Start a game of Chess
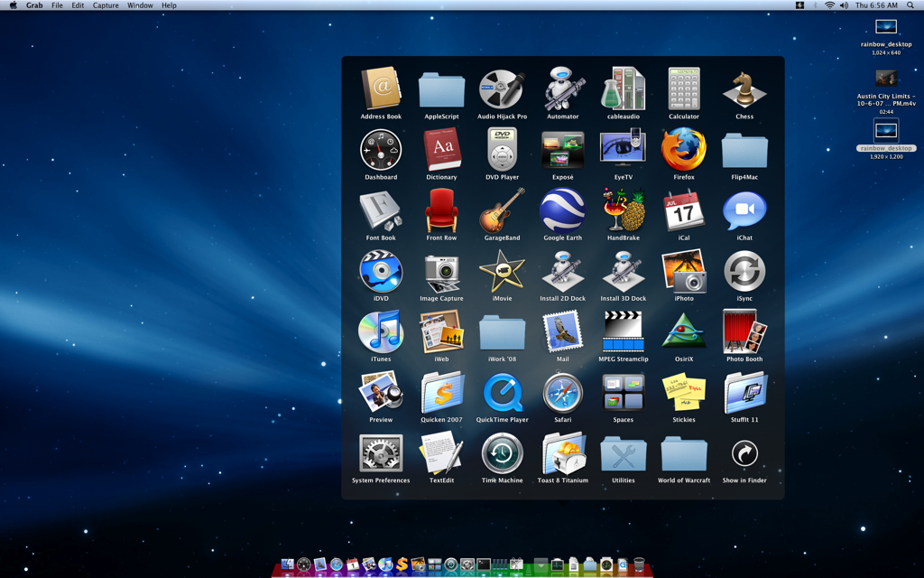Screen dimensions: 924x578 tap(744, 89)
